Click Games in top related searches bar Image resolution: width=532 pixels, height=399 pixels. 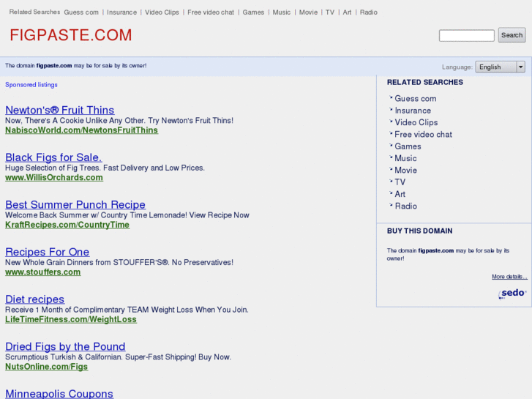(x=253, y=12)
